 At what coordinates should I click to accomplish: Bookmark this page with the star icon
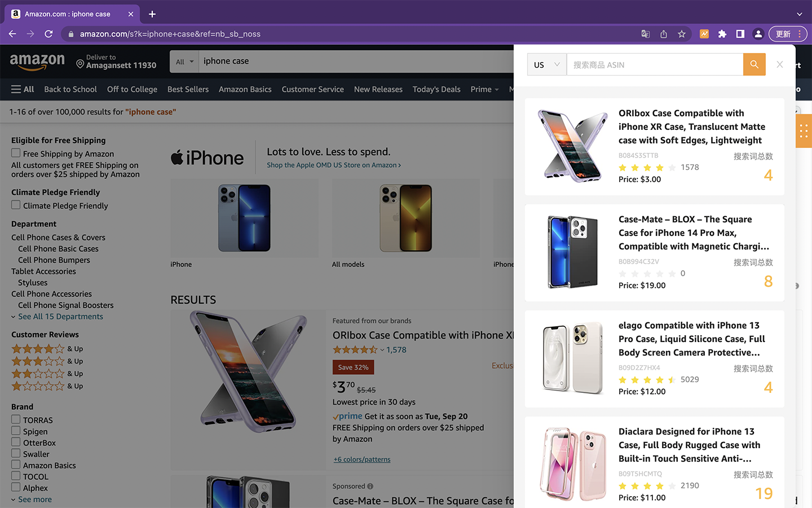tap(682, 34)
